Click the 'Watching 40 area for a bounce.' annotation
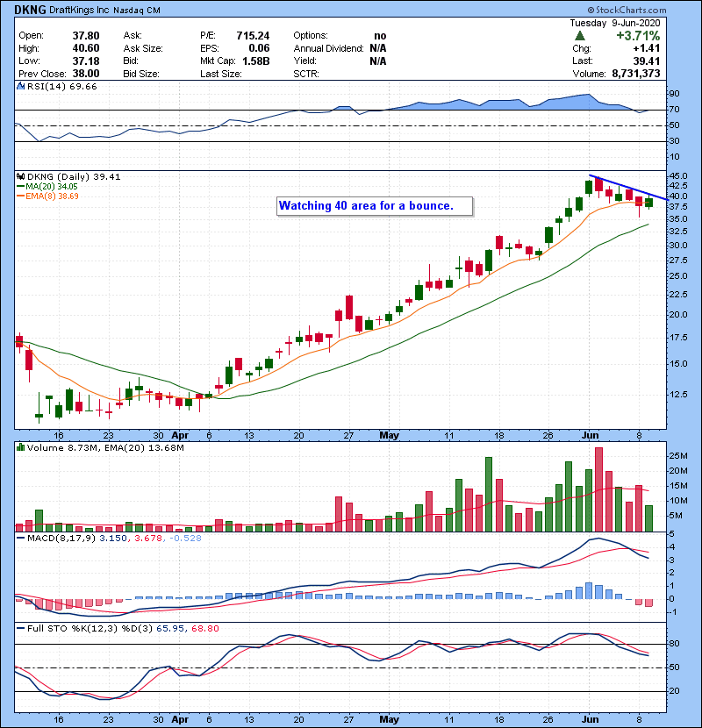The width and height of the screenshot is (702, 728). coord(375,206)
